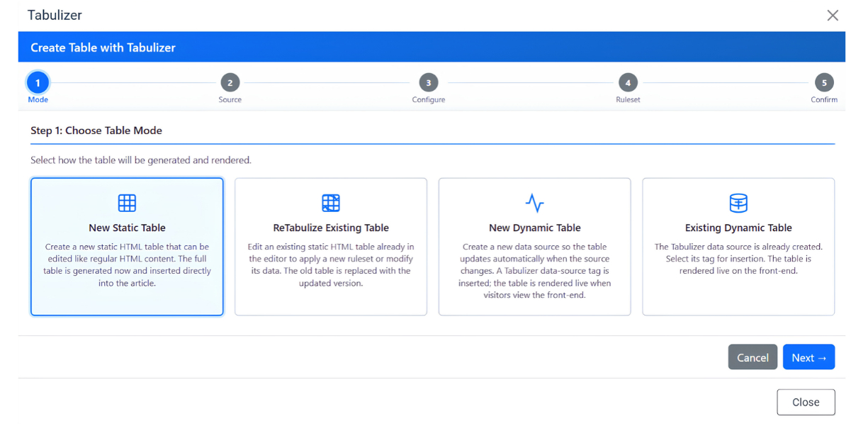
Task: Go to step 4 Ruleset circle
Action: [627, 83]
